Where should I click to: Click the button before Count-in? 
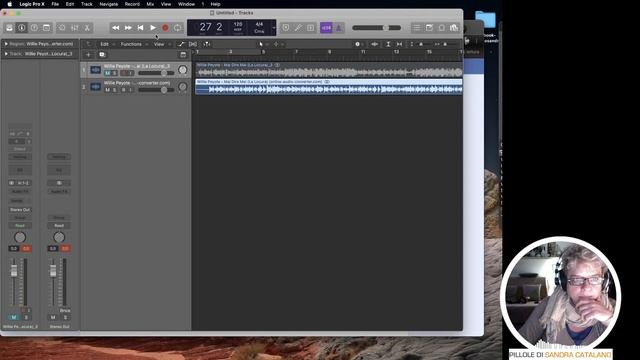311,28
